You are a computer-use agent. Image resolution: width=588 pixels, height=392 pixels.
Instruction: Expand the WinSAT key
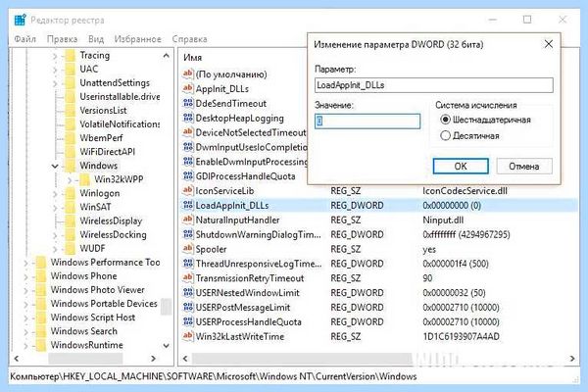55,208
